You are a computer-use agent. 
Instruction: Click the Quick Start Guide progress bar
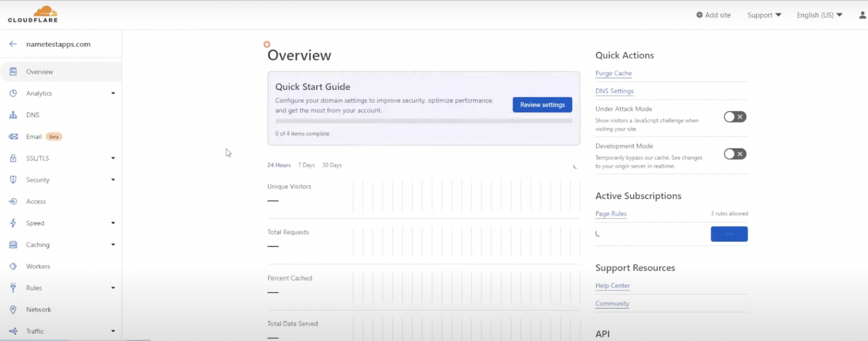(423, 121)
